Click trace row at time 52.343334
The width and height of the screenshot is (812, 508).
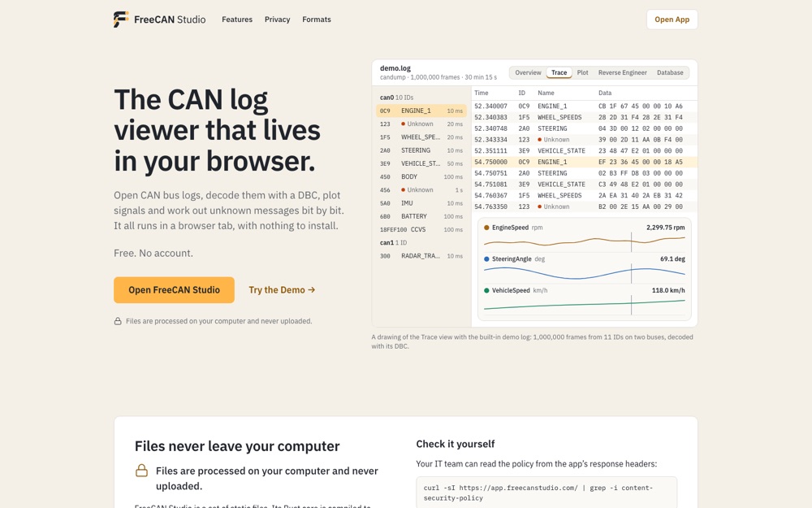tap(584, 140)
